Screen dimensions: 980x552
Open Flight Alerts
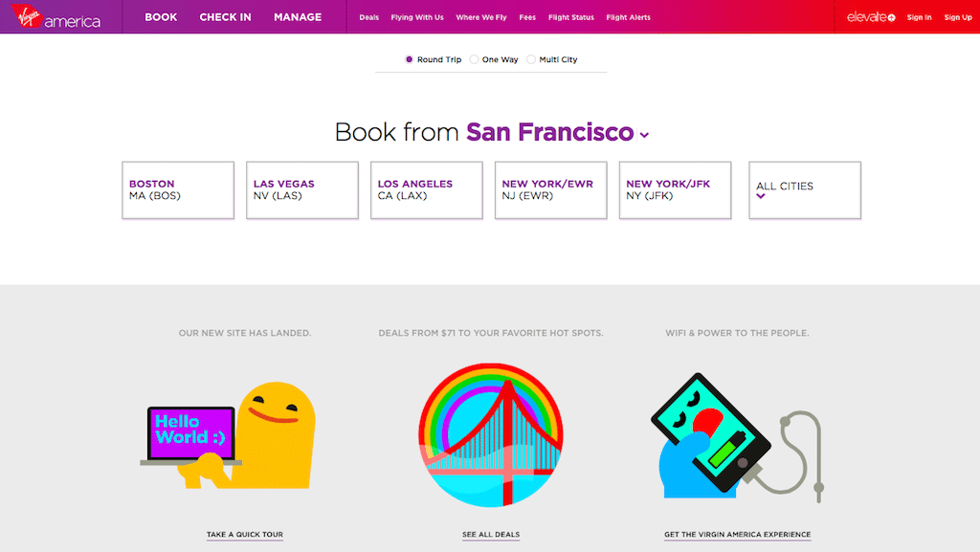pyautogui.click(x=628, y=17)
